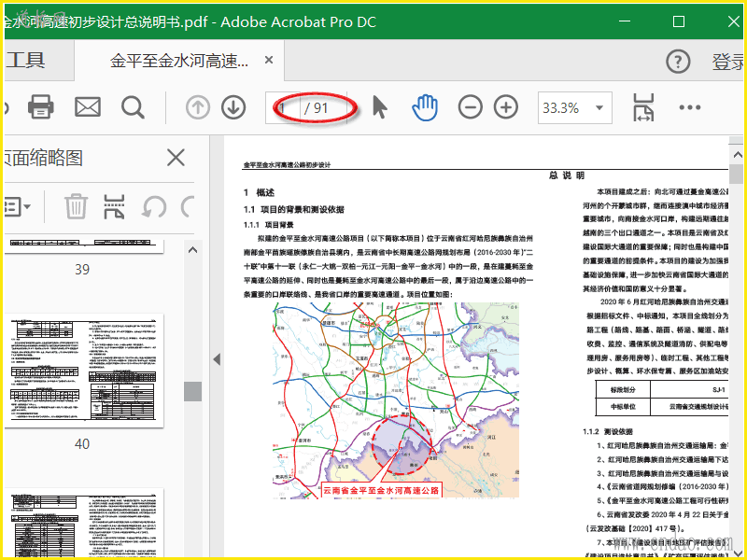Click the thumbnail panel scrollbar handle
The image size is (747, 560).
click(x=193, y=391)
